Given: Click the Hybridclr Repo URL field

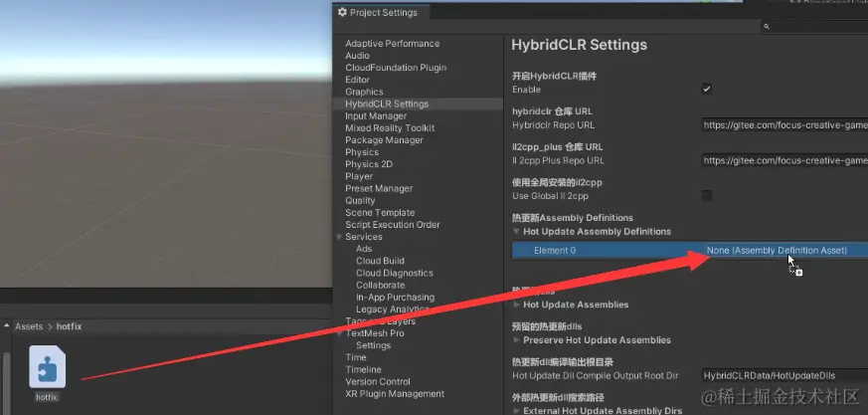Looking at the screenshot, I should 784,124.
